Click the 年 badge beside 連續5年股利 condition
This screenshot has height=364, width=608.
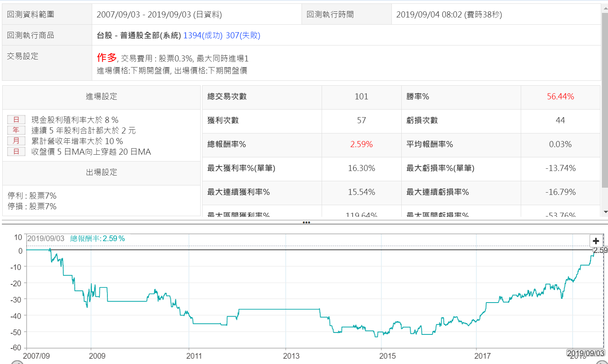pyautogui.click(x=16, y=130)
